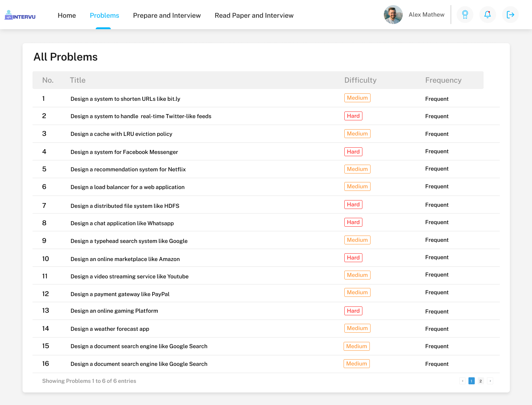
Task: Click the Alex Mathew username
Action: click(426, 15)
